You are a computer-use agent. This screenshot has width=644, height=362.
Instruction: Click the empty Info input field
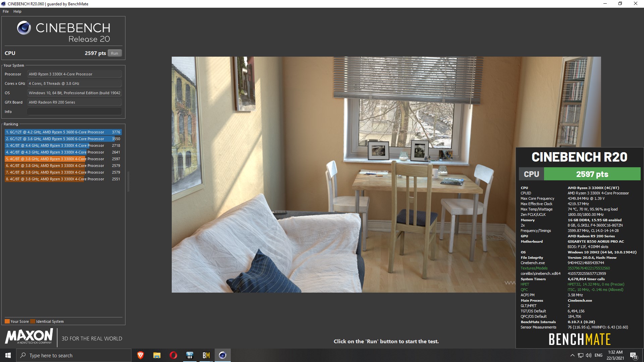tap(74, 112)
